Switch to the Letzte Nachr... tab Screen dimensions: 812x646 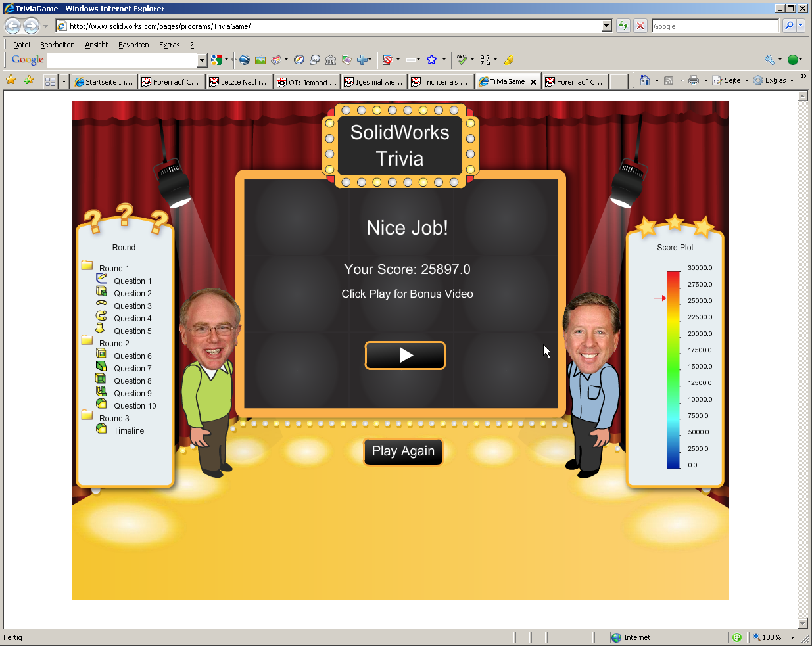pos(239,81)
